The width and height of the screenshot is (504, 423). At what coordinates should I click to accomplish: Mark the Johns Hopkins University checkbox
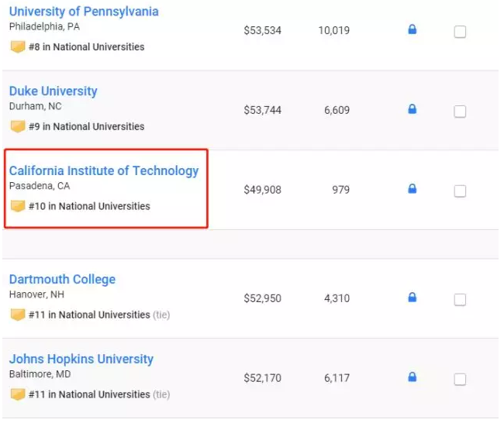tap(460, 380)
